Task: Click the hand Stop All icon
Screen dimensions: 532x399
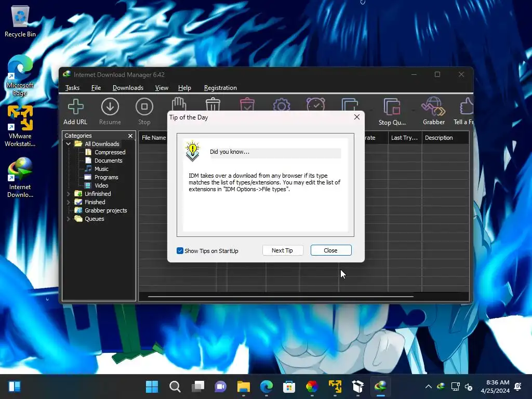Action: point(179,104)
